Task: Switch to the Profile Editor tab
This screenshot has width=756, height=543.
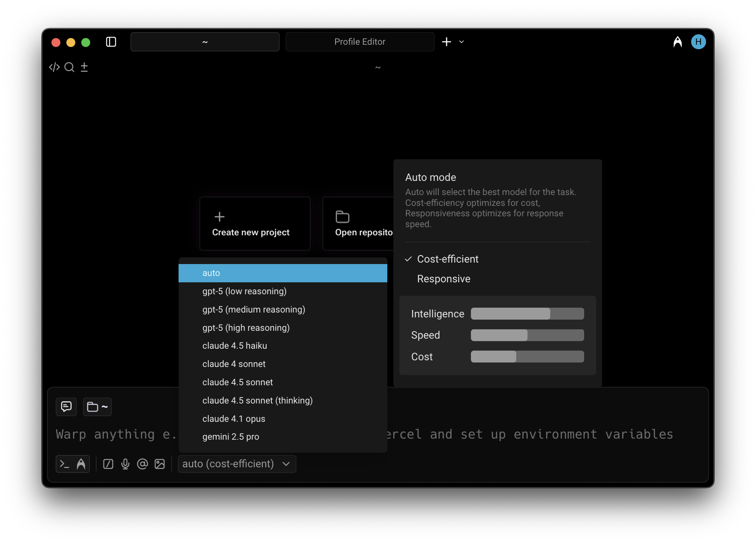Action: 360,42
